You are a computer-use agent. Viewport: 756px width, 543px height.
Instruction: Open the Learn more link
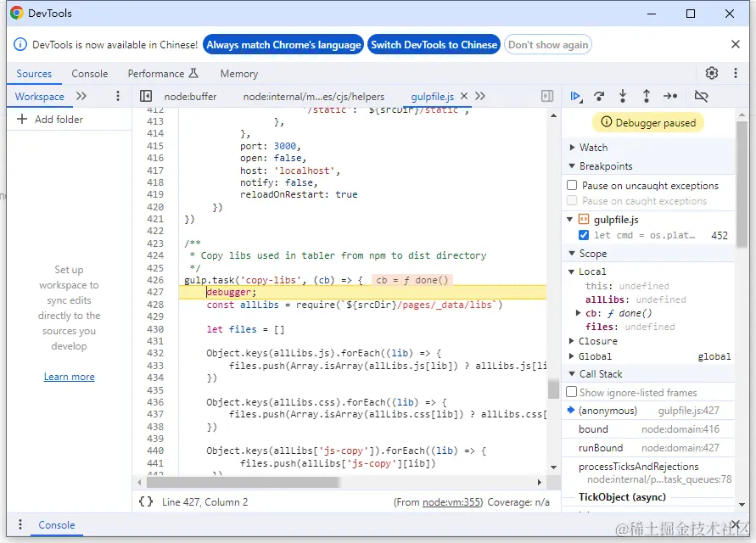tap(69, 377)
